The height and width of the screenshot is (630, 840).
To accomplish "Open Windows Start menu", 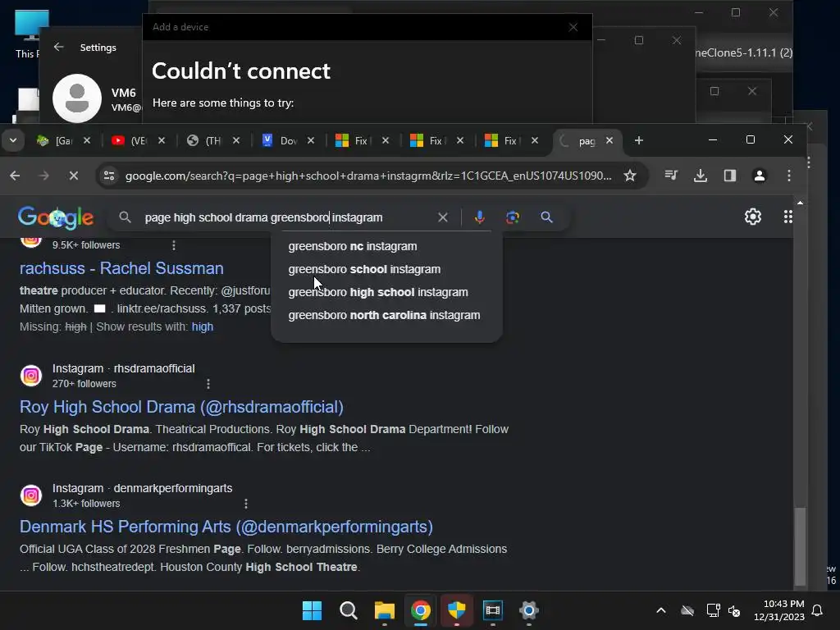I will tap(312, 610).
